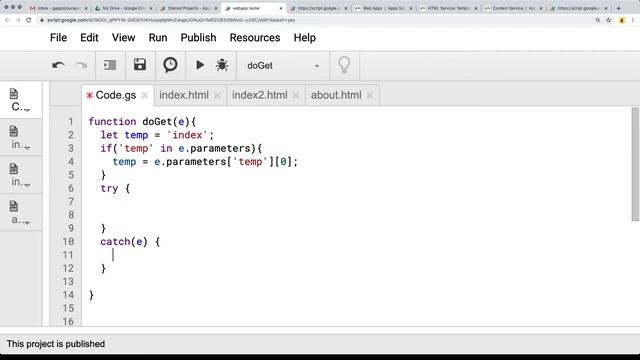Close the index2.html editor tab
Image resolution: width=640 pixels, height=360 pixels.
tap(296, 96)
